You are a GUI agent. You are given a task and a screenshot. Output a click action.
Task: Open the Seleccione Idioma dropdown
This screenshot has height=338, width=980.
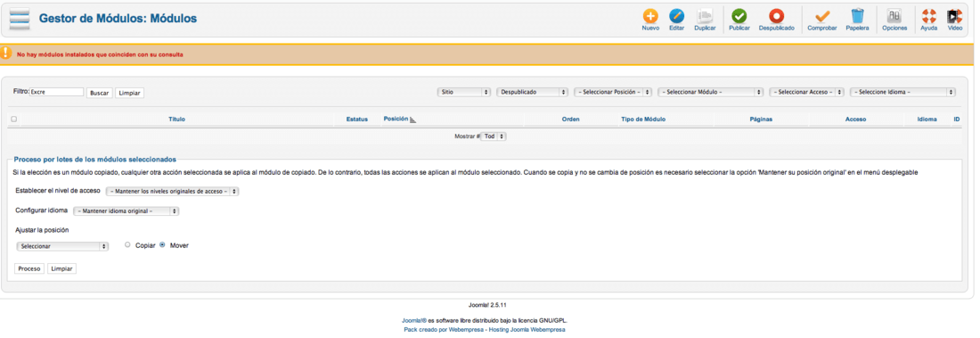pos(902,92)
